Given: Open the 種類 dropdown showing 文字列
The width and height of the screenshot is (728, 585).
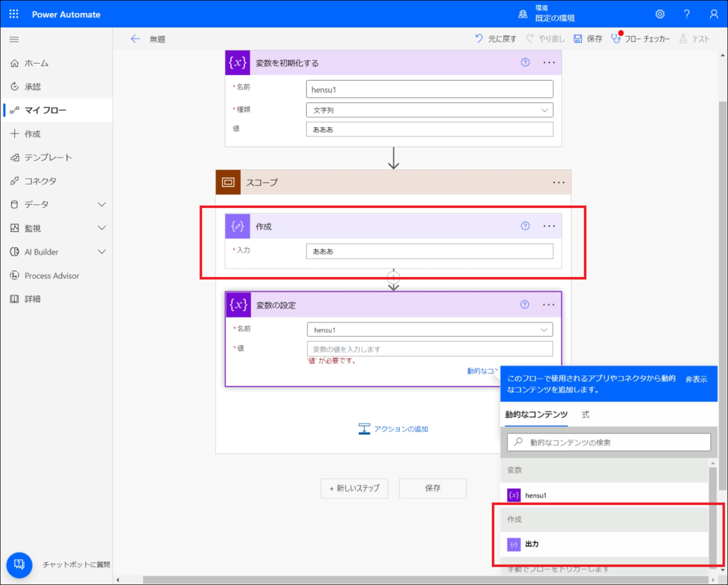Looking at the screenshot, I should tap(430, 110).
